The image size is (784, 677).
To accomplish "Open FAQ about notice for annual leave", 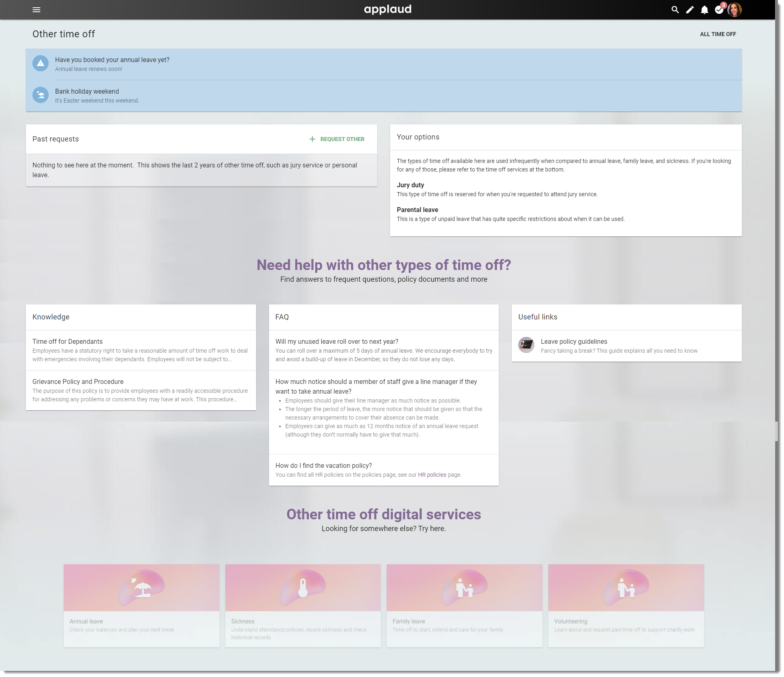I will 384,412.
